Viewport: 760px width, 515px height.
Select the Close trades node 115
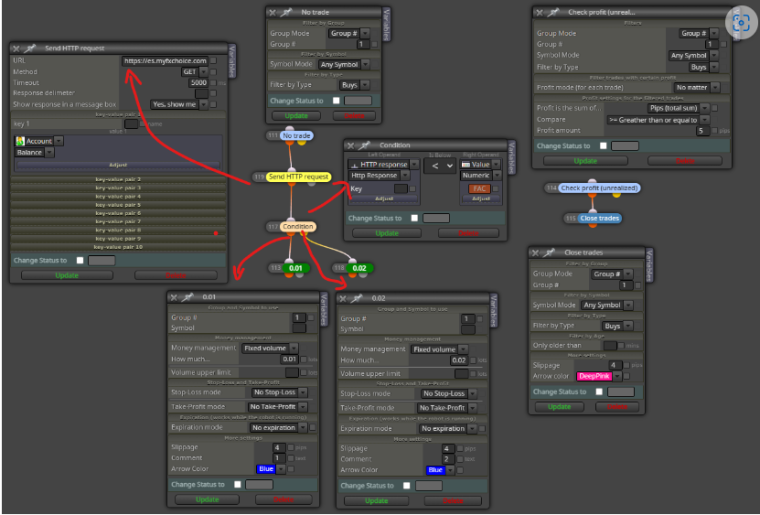(x=599, y=218)
